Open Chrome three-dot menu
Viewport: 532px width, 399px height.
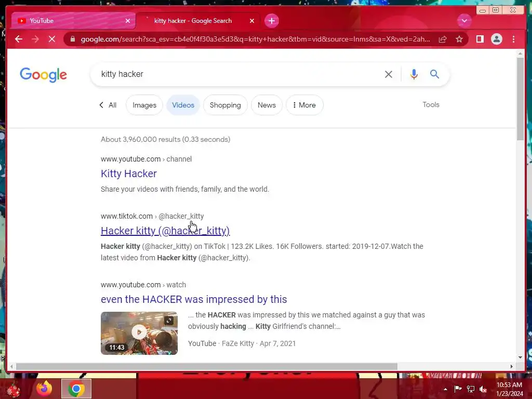[x=513, y=39]
